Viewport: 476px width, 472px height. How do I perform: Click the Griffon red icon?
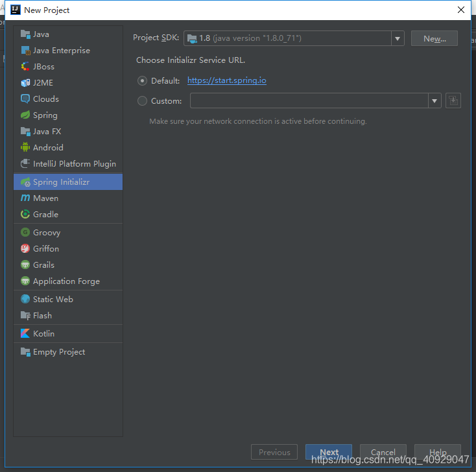(25, 248)
